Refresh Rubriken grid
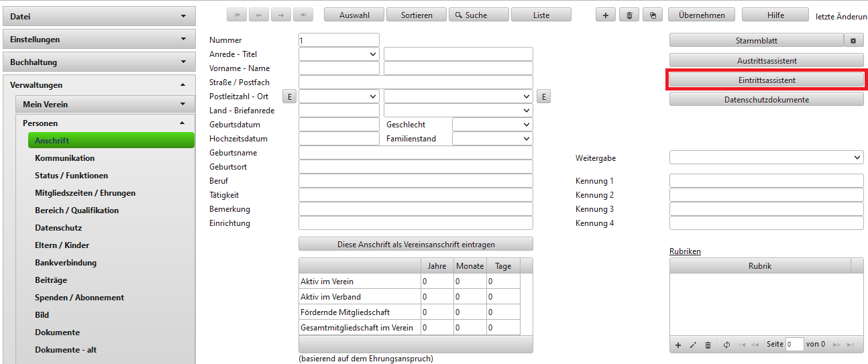 (726, 345)
